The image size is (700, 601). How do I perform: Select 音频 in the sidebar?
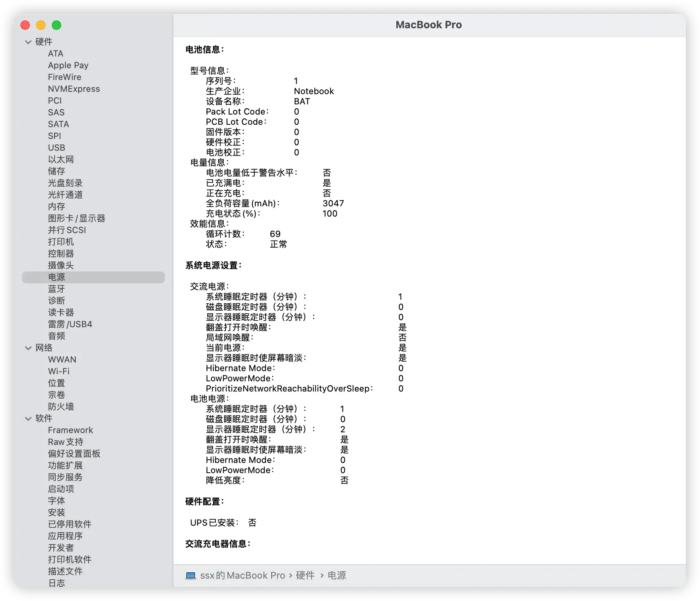point(57,336)
